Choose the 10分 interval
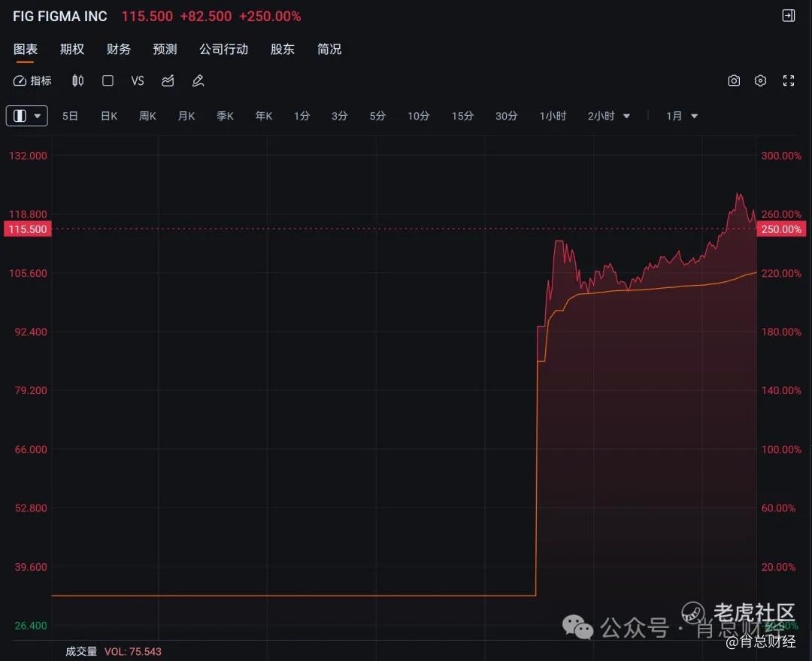Screen dimensions: 812x661 pyautogui.click(x=419, y=116)
